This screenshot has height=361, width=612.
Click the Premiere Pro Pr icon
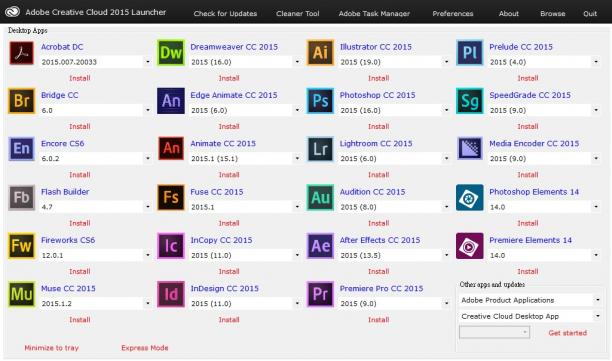(320, 294)
